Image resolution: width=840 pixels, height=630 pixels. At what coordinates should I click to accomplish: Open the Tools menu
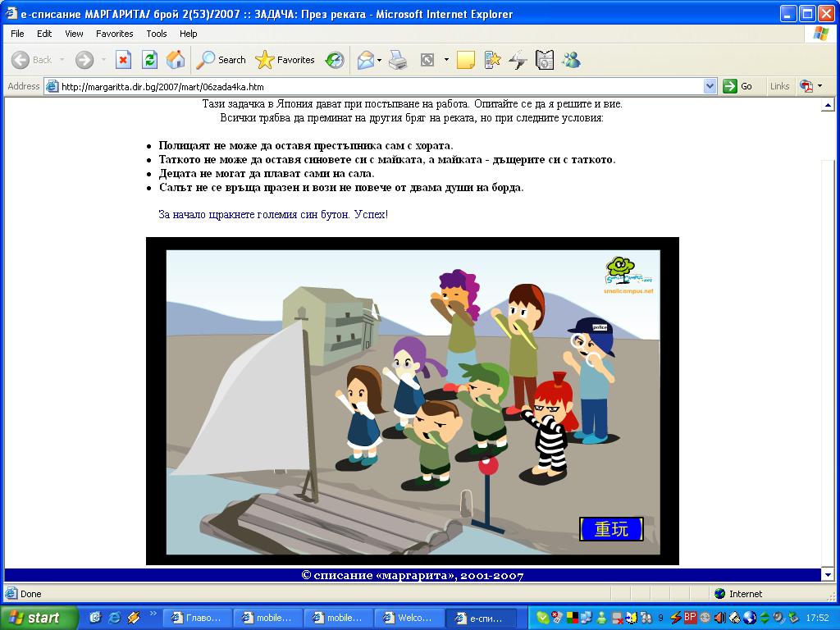pos(157,33)
